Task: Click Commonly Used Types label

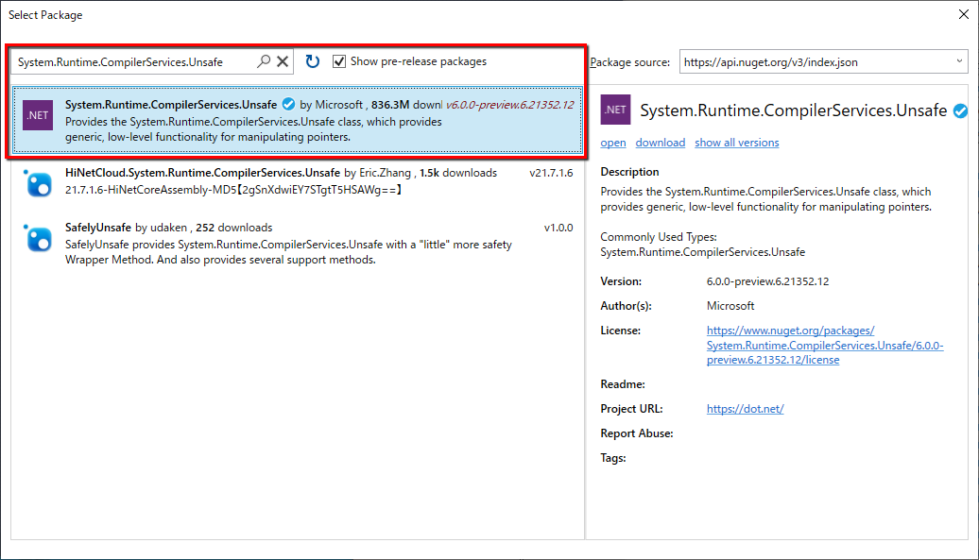Action: pyautogui.click(x=658, y=237)
